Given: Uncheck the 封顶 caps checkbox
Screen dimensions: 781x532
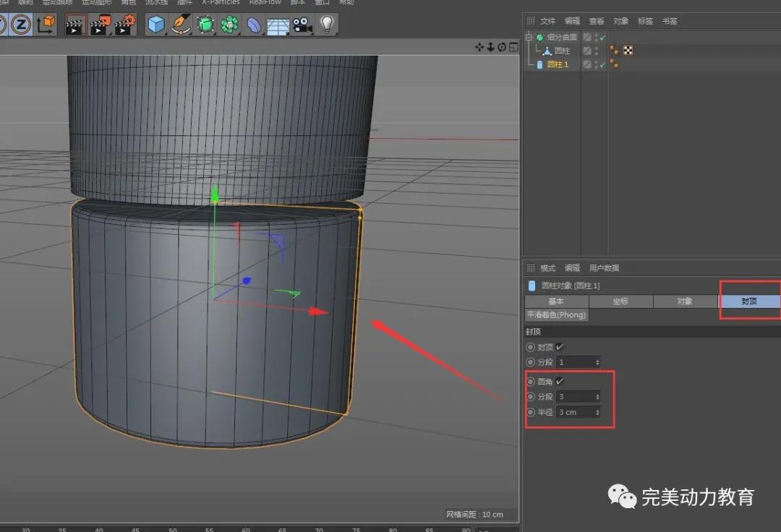Looking at the screenshot, I should (560, 347).
